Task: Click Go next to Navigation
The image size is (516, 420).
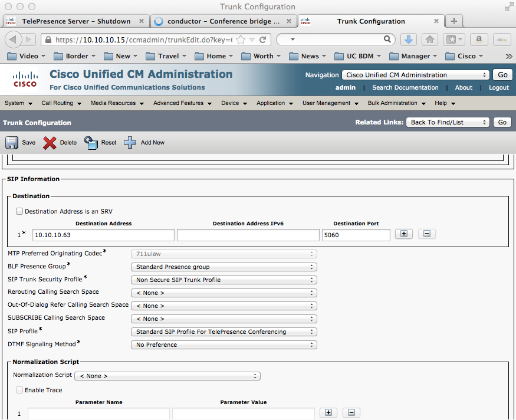Action: coord(502,75)
